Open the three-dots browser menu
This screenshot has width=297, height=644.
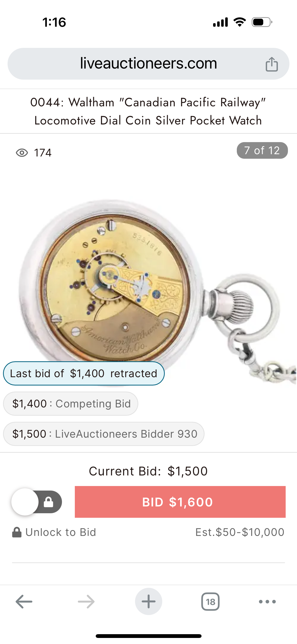[267, 601]
